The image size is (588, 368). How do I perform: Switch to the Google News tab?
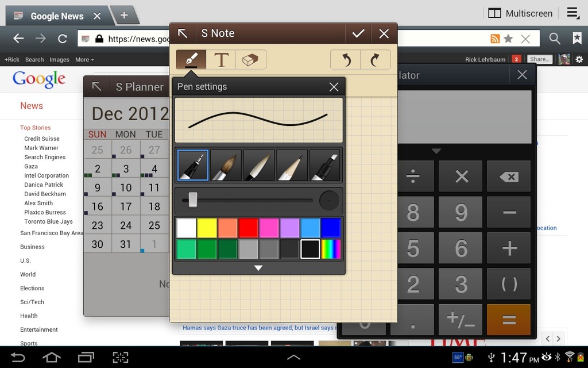57,16
